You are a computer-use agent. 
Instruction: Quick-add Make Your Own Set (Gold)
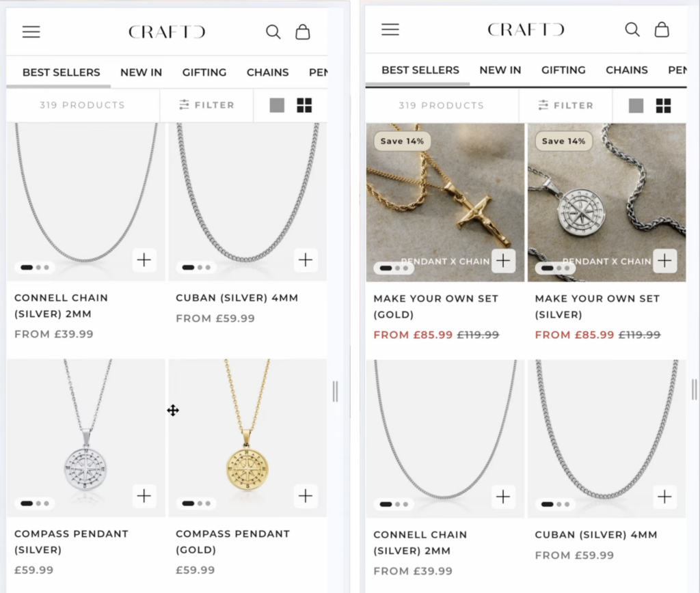coord(504,260)
